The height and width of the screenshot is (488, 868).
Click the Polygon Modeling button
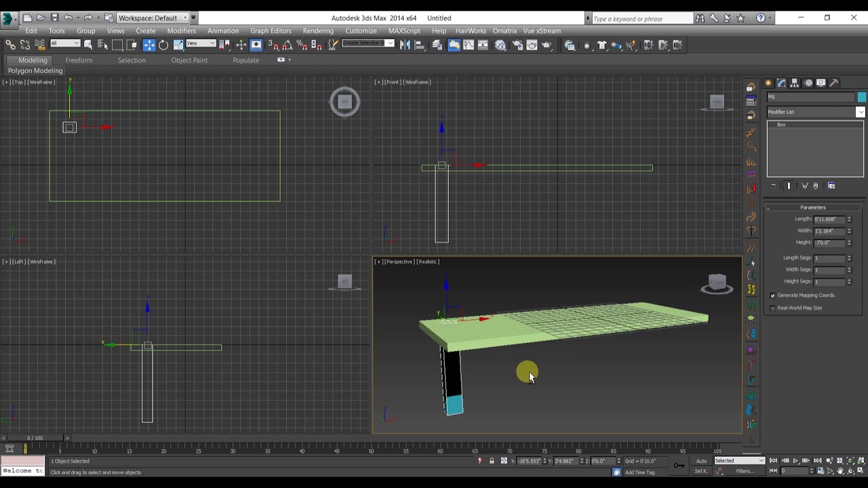click(35, 70)
